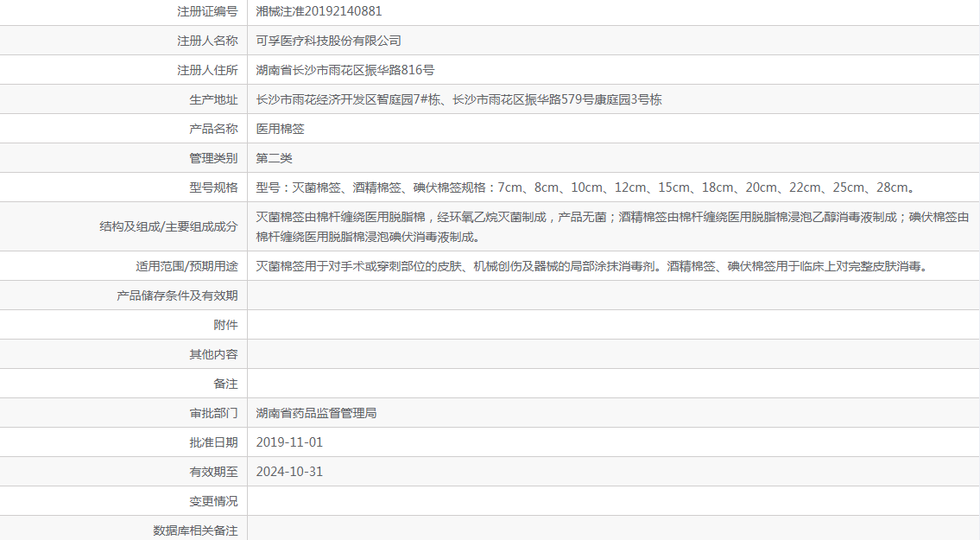Click the 产品储存条件及有效期 row label
The height and width of the screenshot is (540, 980).
point(177,295)
